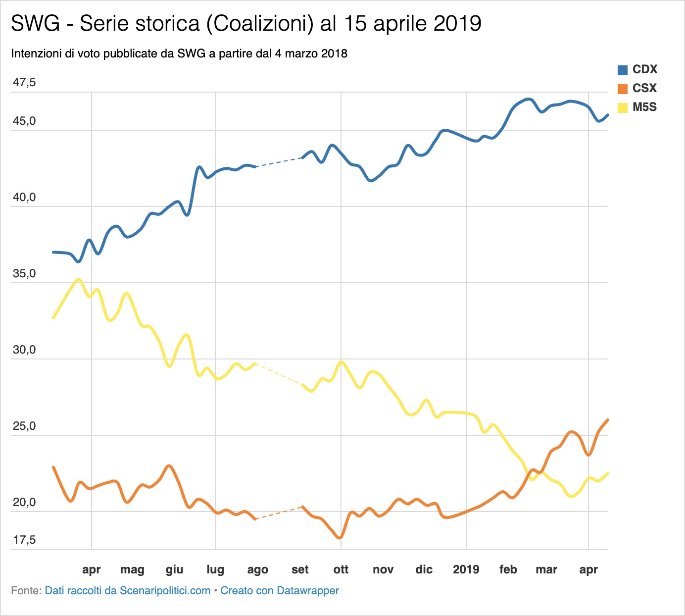
Task: Click the 35,0 y-axis value label
Action: pyautogui.click(x=24, y=274)
